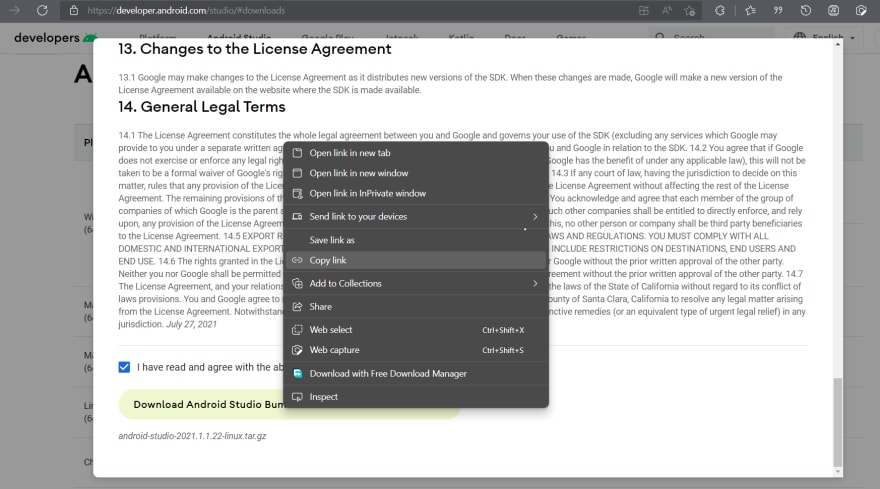The height and width of the screenshot is (489, 880).
Task: Untick the I have read and agree checkbox
Action: 124,367
